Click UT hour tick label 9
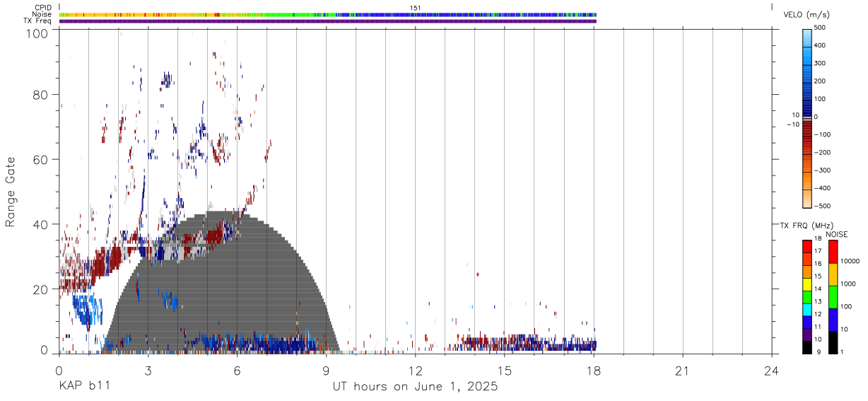Image resolution: width=868 pixels, height=401 pixels. (326, 371)
